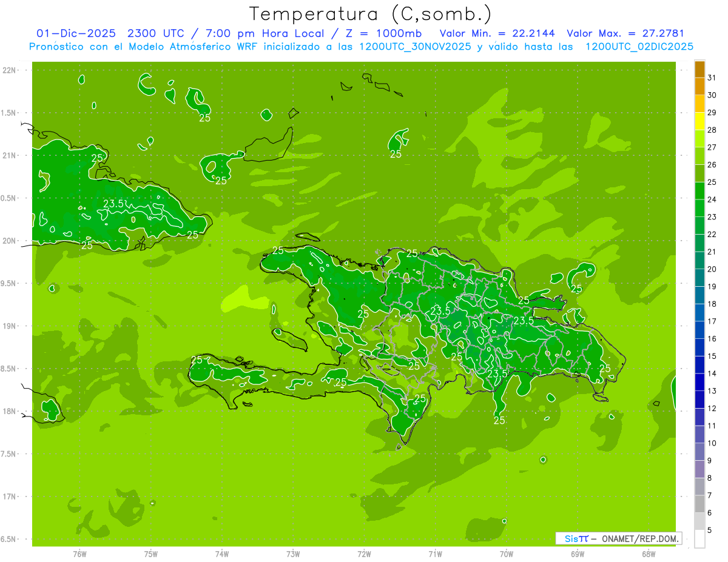Click the '76W' longitude axis label
Screen dimensions: 728x562
tap(79, 554)
